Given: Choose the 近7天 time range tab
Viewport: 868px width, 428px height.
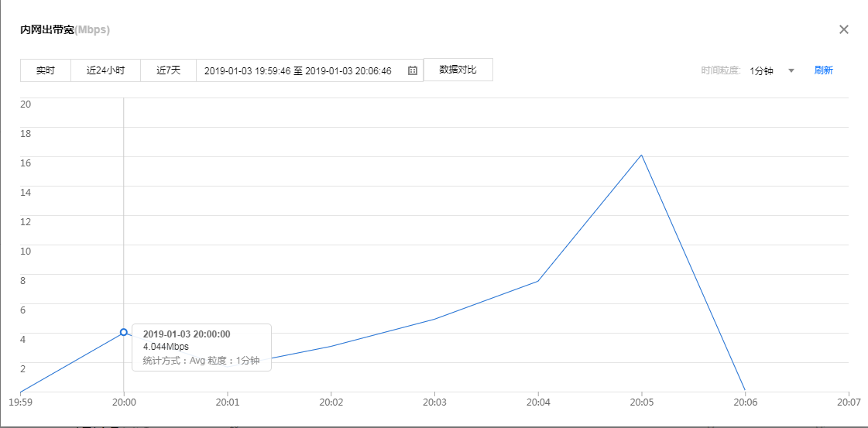Looking at the screenshot, I should click(x=168, y=70).
